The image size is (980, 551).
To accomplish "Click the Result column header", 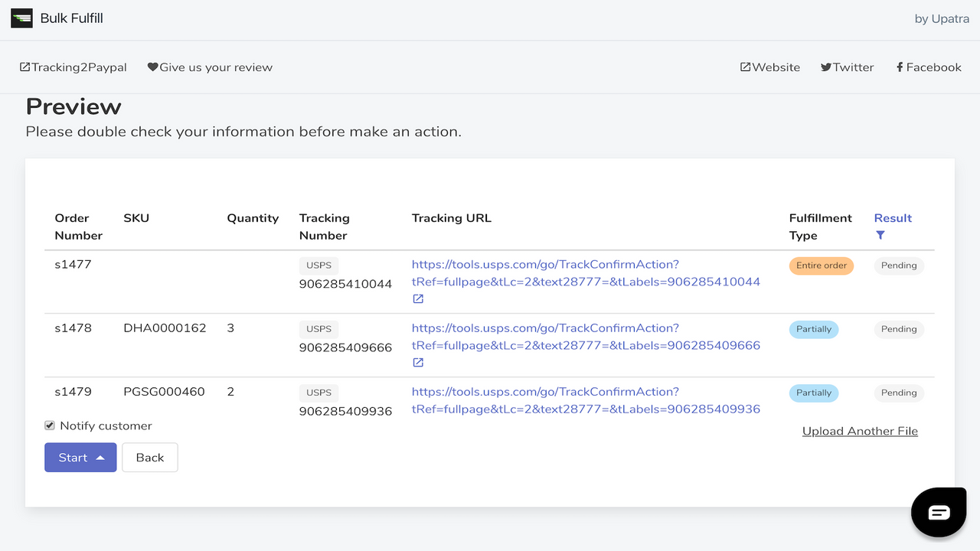I will 893,218.
